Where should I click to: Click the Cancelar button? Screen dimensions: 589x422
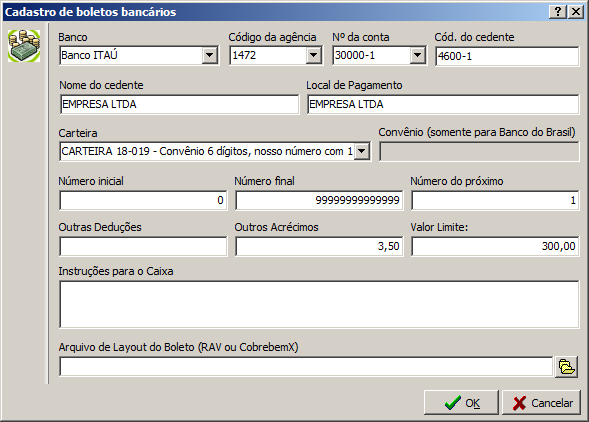click(541, 403)
